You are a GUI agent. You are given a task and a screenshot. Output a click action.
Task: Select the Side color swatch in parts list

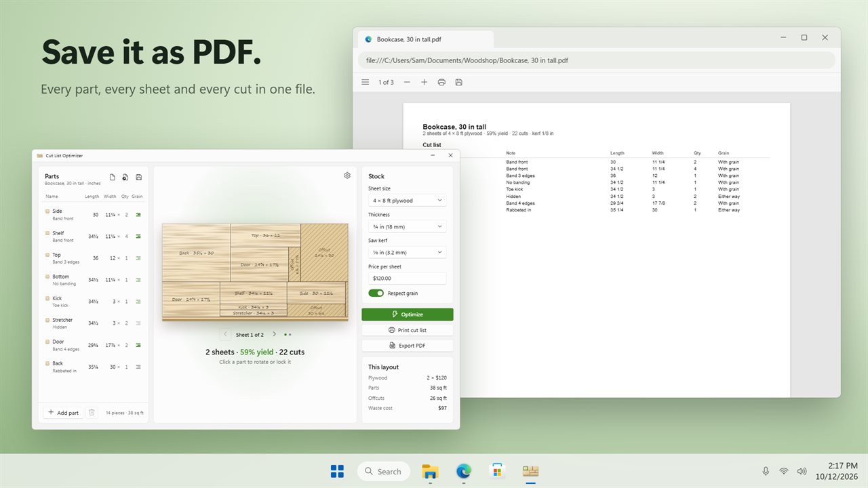click(x=47, y=211)
